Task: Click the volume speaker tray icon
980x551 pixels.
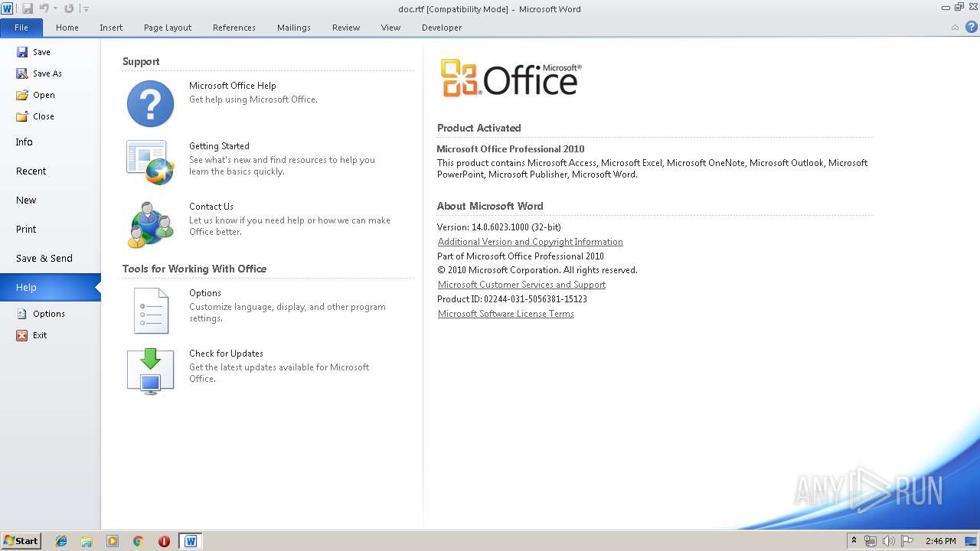Action: pos(888,541)
